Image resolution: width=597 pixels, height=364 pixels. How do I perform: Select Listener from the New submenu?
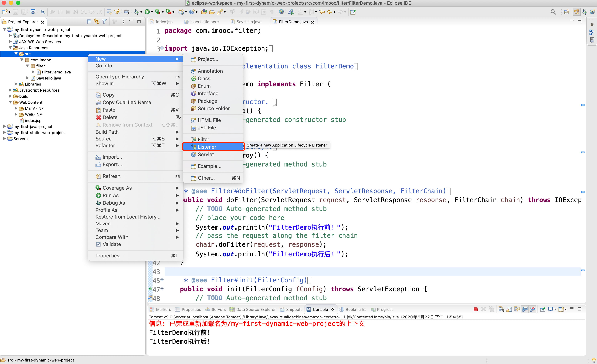(207, 147)
